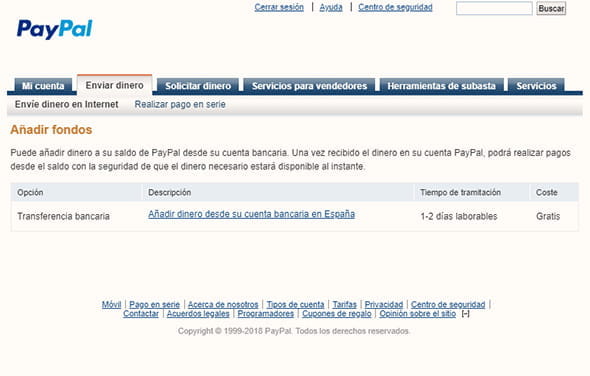
Task: Switch to Solicitar dinero tab
Action: [x=198, y=86]
